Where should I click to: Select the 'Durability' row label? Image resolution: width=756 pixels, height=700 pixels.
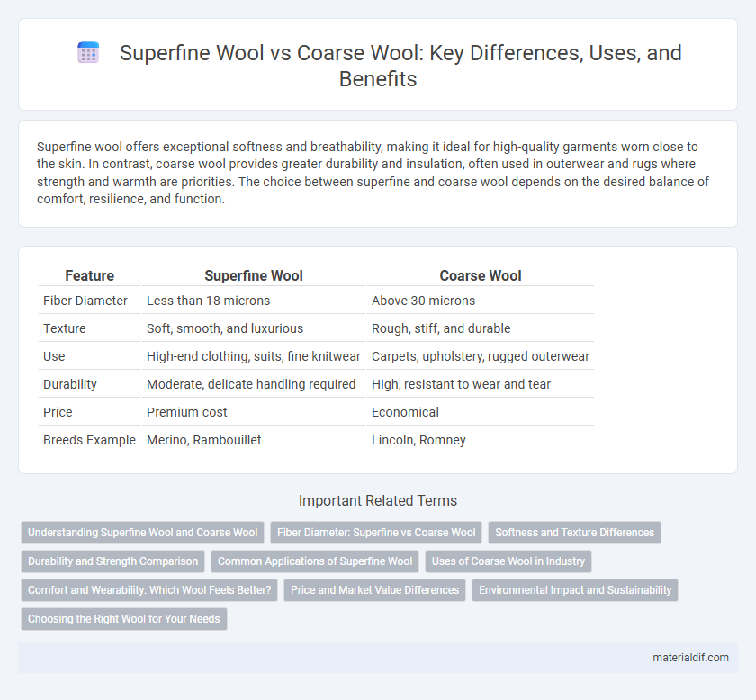(70, 385)
